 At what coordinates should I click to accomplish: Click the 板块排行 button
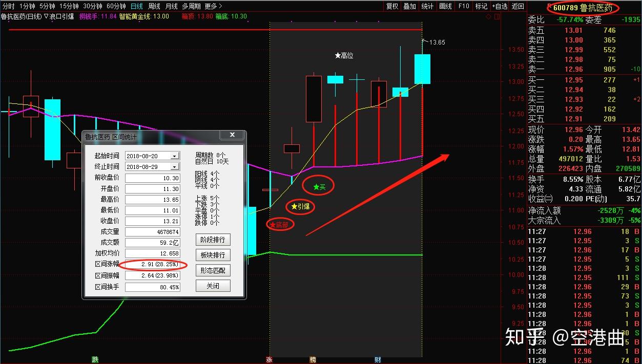point(213,255)
